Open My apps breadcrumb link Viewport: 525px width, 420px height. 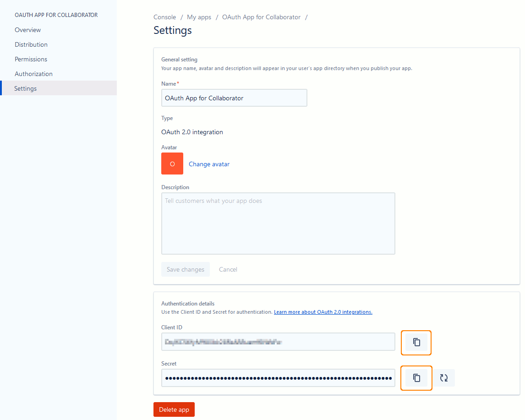(199, 17)
